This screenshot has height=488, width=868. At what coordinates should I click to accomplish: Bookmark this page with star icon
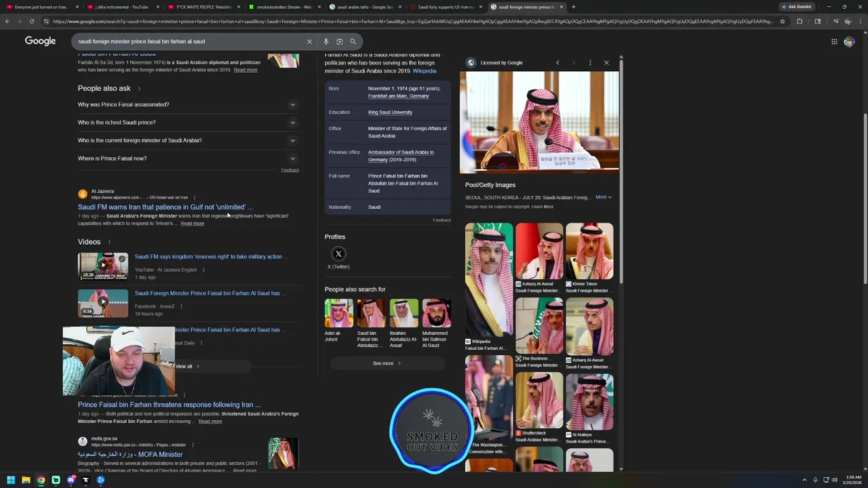pyautogui.click(x=782, y=21)
